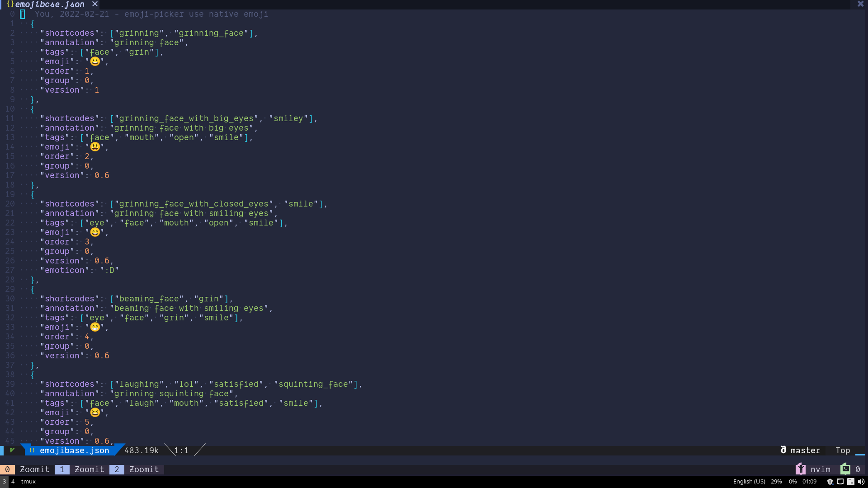Screen dimensions: 868x488
Task: Open the network ethernet tray icon
Action: [840, 482]
